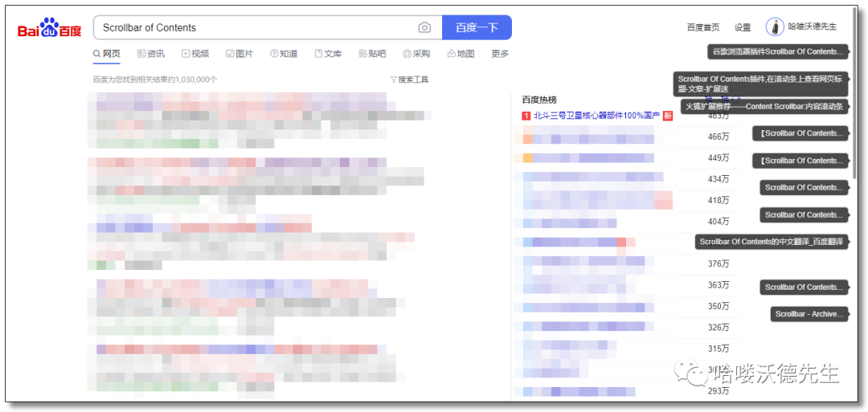
Task: Jump to marker Scrollbar Of Contents的中文翻译_百度翻译
Action: coord(772,242)
